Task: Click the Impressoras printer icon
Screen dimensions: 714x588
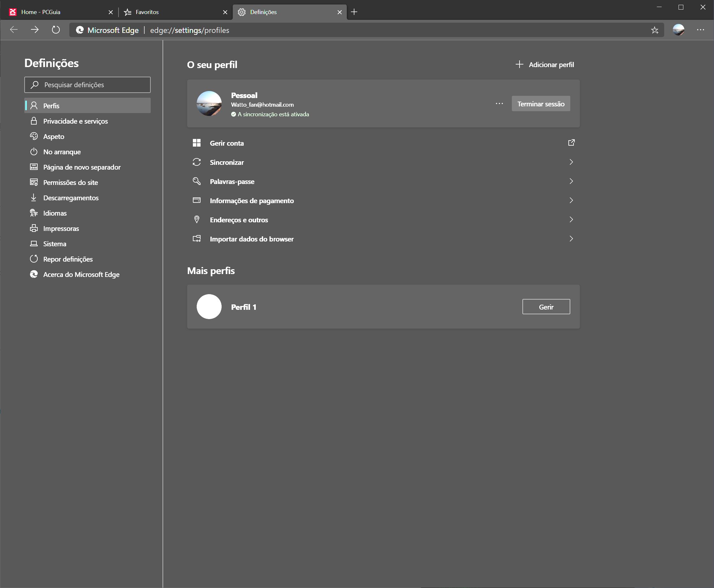Action: pos(34,228)
